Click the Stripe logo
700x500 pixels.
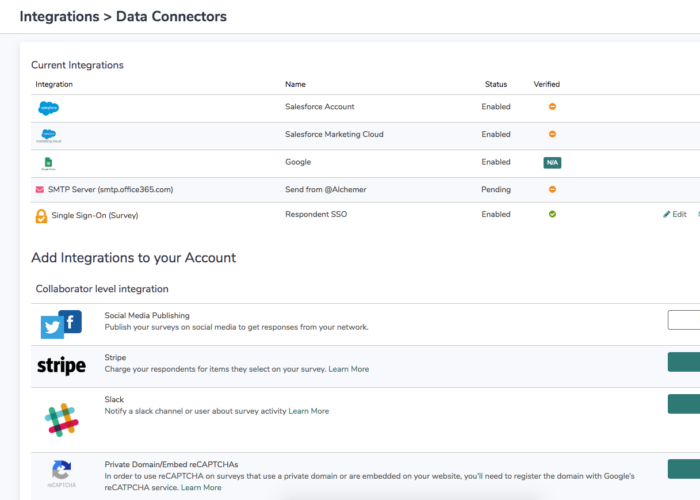pos(62,366)
